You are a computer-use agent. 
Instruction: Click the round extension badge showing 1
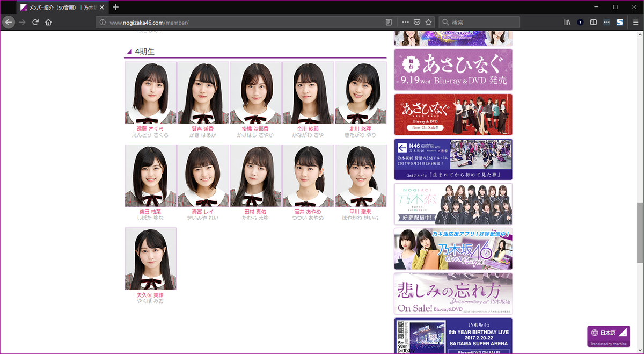[x=580, y=23]
